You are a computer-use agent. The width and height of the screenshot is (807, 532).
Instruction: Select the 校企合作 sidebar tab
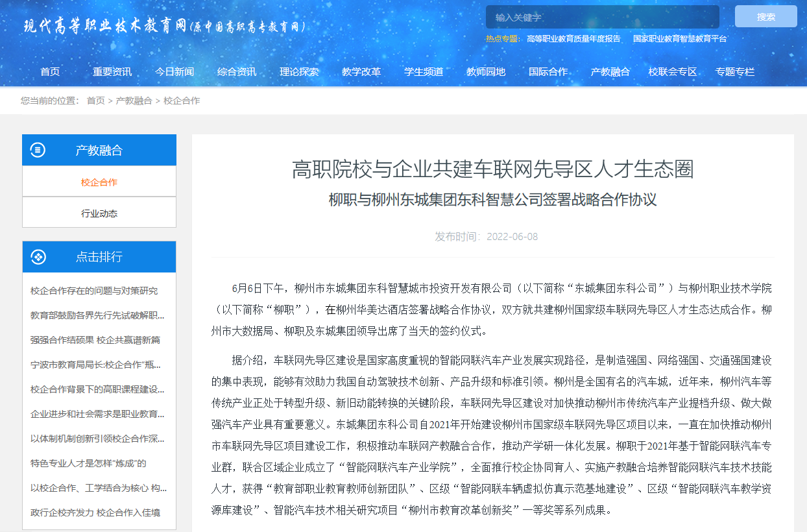(x=99, y=182)
